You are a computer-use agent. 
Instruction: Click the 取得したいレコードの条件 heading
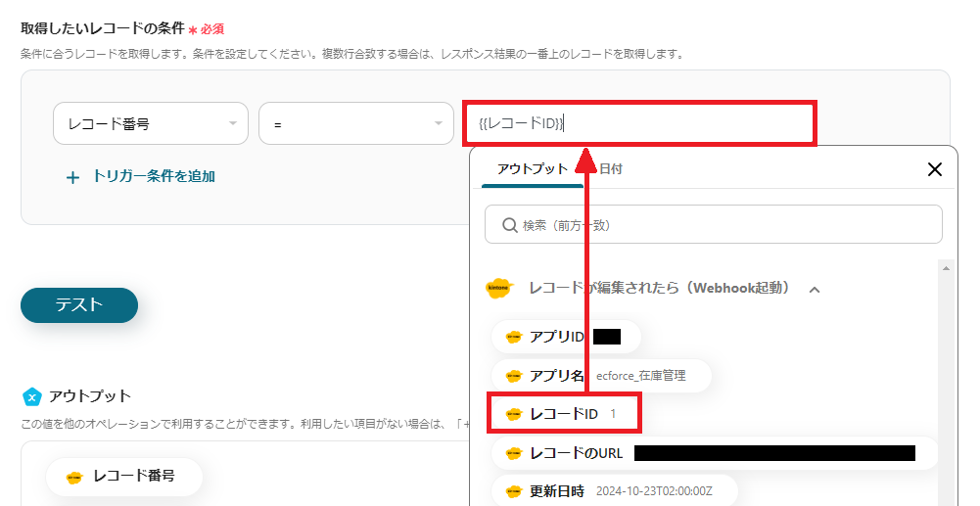pos(103,28)
